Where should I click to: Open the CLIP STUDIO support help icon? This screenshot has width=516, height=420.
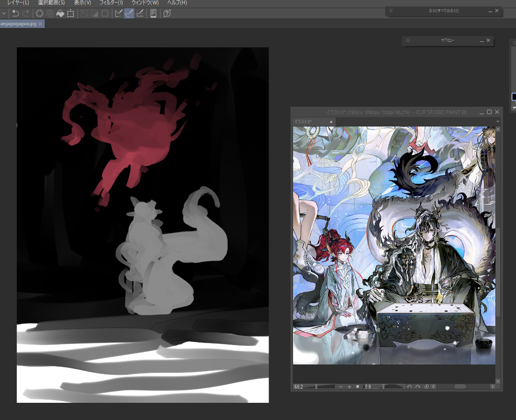click(x=167, y=13)
